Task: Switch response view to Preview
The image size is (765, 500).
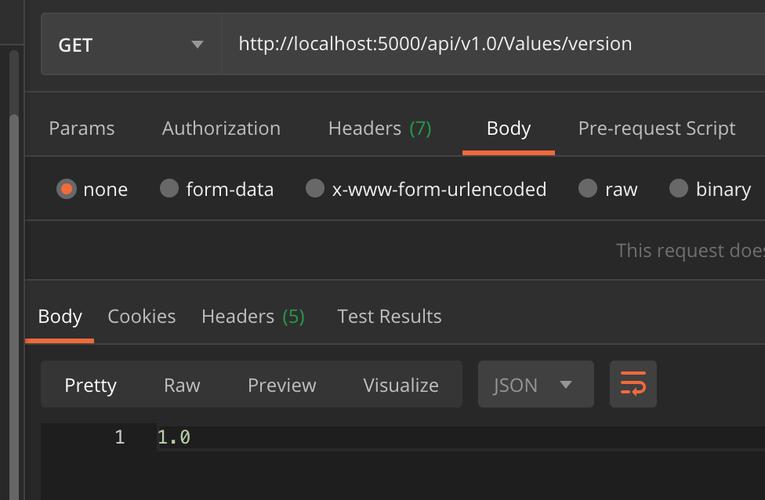Action: click(x=282, y=385)
